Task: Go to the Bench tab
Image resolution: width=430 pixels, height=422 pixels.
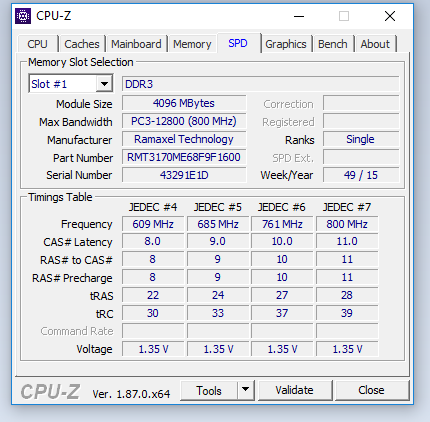Action: (333, 44)
